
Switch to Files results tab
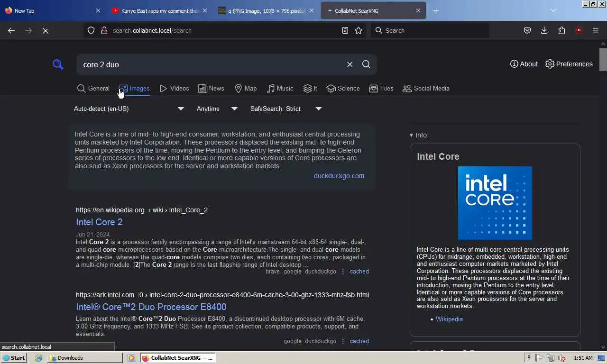point(381,88)
